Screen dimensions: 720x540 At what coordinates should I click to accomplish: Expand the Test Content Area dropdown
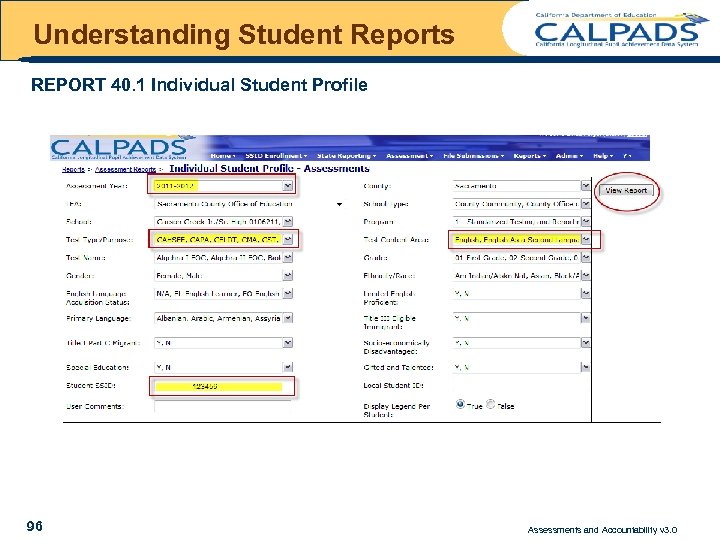point(585,240)
